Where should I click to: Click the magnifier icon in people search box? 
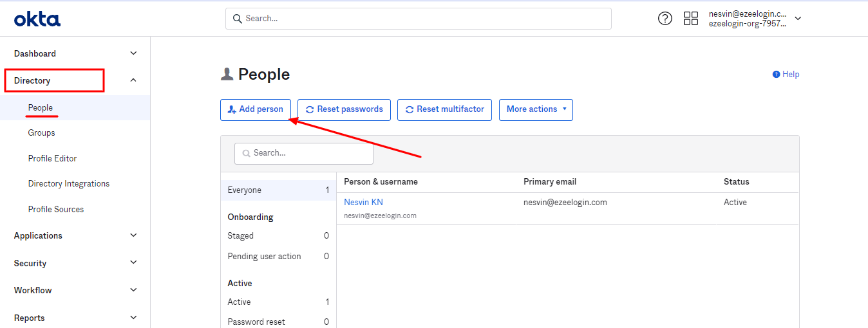(x=246, y=153)
